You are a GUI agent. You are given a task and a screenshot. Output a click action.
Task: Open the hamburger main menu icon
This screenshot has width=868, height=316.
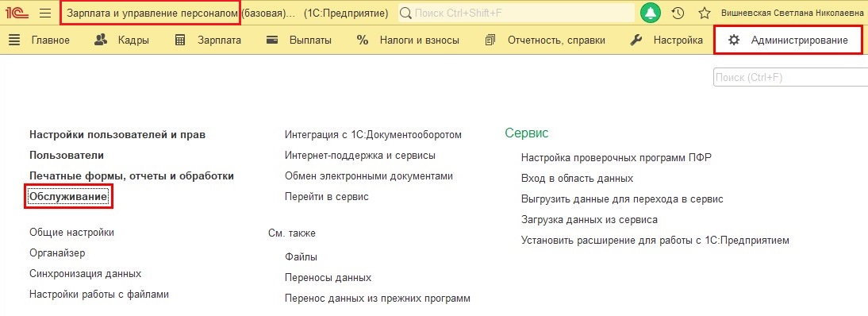coord(45,13)
